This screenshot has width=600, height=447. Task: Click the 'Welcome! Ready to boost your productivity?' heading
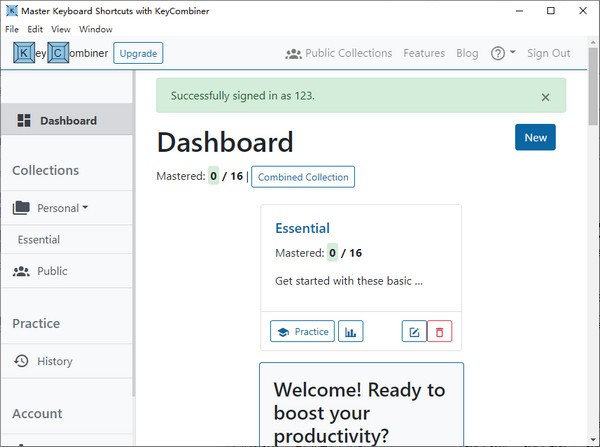pos(359,413)
